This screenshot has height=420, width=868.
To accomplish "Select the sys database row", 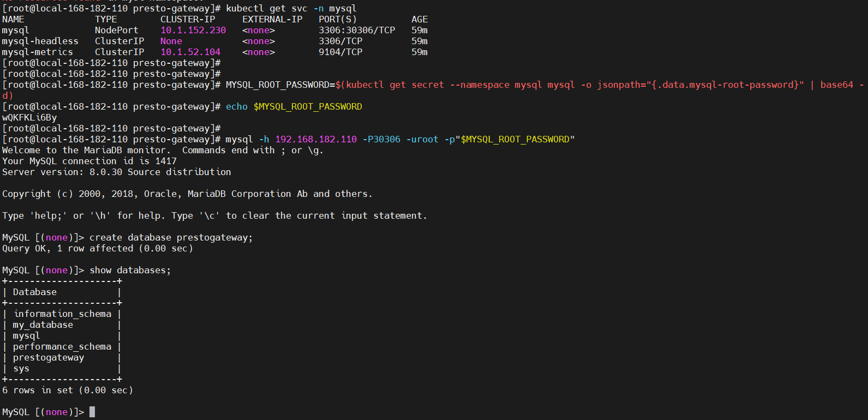I will click(62, 369).
